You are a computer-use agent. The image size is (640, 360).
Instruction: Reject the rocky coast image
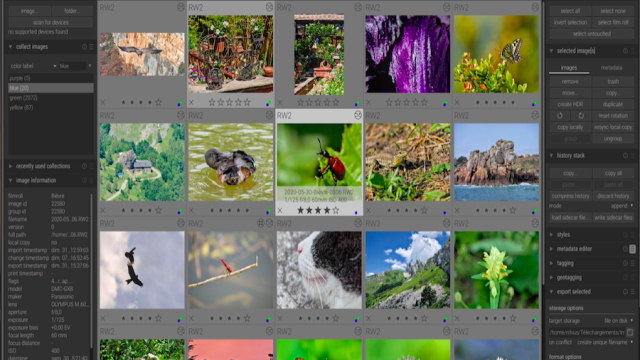point(457,211)
